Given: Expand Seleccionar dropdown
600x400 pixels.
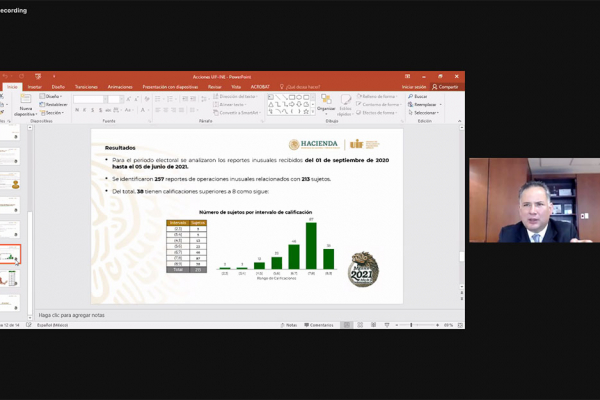Looking at the screenshot, I should 424,113.
